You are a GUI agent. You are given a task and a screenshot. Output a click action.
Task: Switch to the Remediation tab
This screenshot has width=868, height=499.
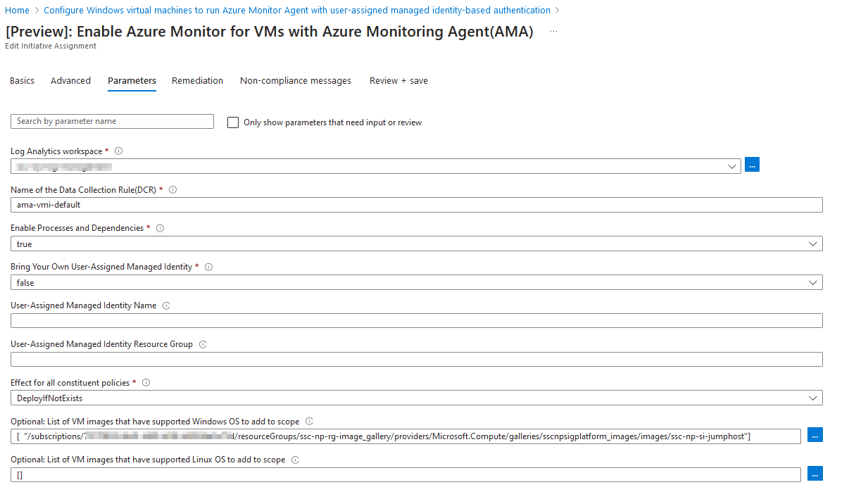point(197,80)
